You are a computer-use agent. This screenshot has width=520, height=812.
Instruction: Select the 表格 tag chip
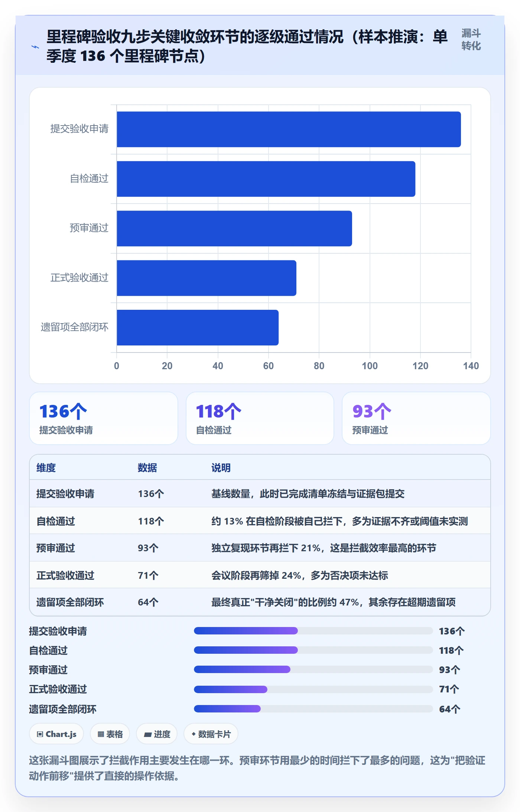(110, 734)
